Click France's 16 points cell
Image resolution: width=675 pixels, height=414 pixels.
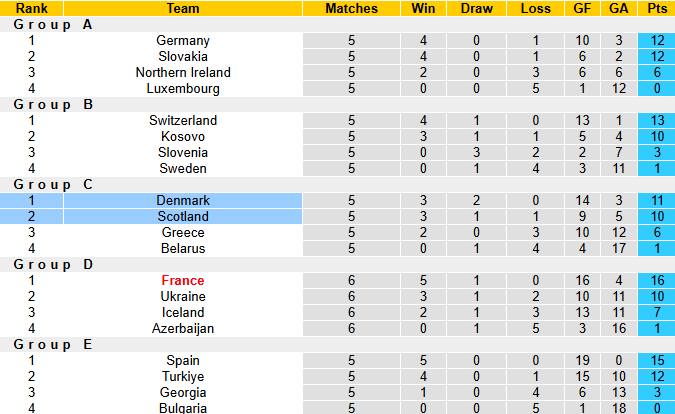pyautogui.click(x=657, y=280)
